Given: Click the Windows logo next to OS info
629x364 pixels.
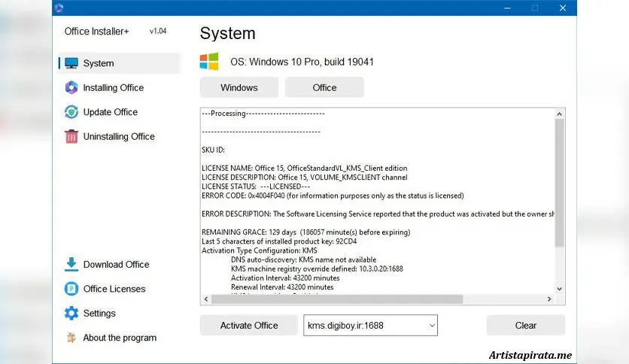Looking at the screenshot, I should (x=209, y=62).
